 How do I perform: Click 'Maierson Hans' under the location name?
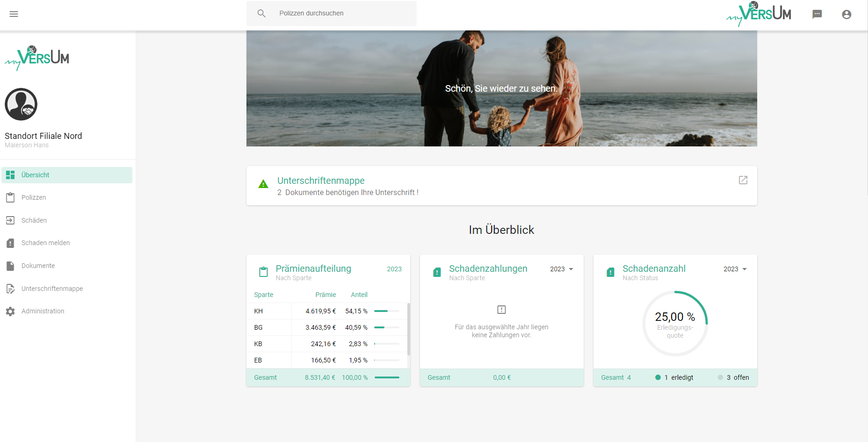coord(27,145)
